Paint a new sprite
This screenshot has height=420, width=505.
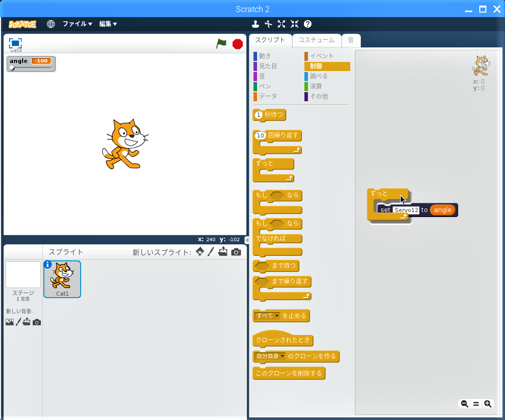click(211, 252)
